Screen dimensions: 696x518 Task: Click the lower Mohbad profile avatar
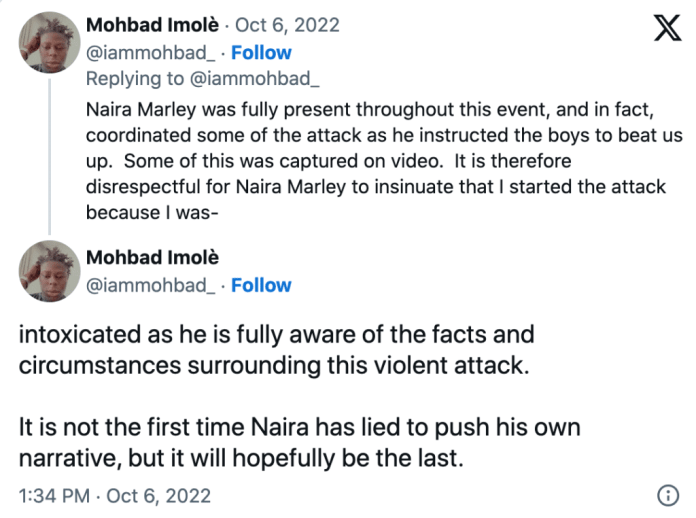[x=50, y=271]
